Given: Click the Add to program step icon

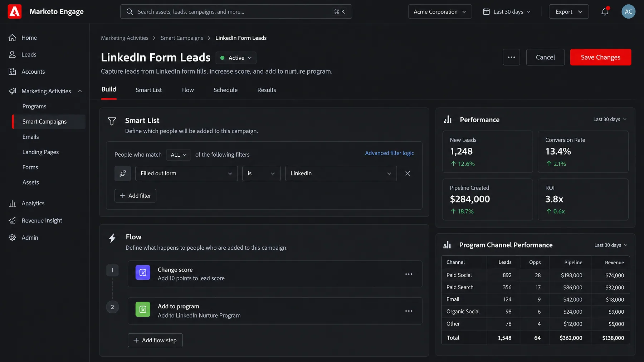Looking at the screenshot, I should click(143, 309).
